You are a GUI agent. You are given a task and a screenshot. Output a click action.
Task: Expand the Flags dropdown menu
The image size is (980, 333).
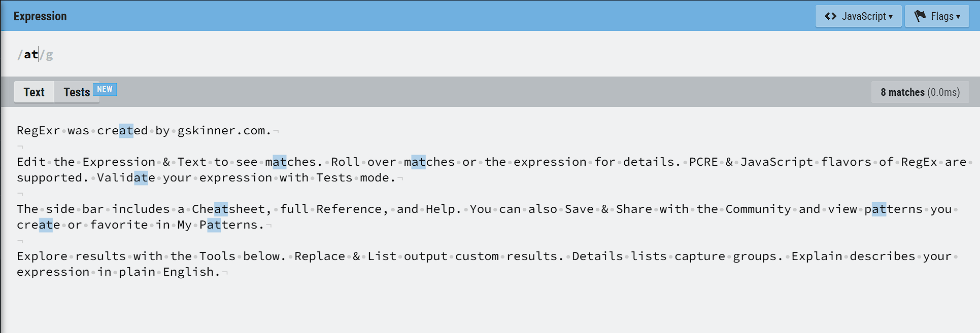click(x=937, y=16)
